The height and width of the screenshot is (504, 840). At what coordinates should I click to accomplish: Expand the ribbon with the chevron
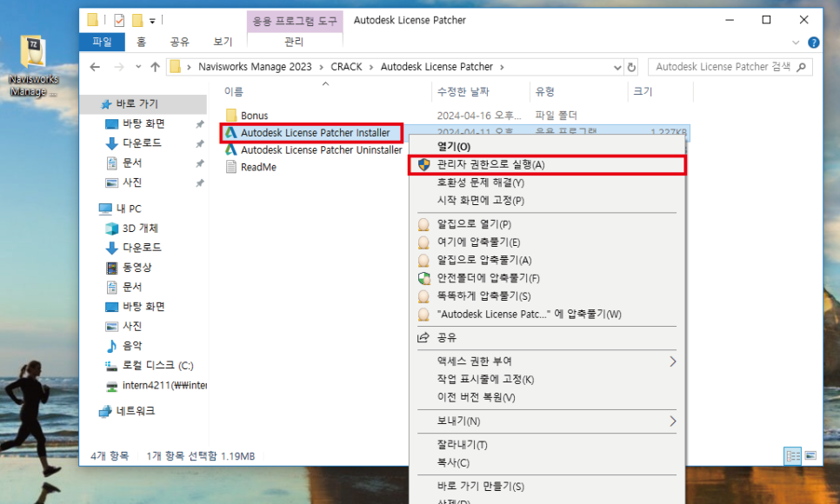(796, 43)
